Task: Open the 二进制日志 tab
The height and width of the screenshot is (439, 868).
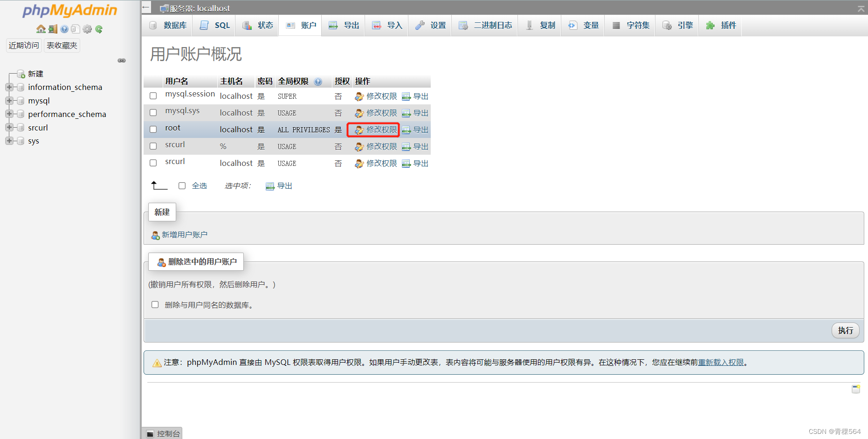Action: (485, 25)
